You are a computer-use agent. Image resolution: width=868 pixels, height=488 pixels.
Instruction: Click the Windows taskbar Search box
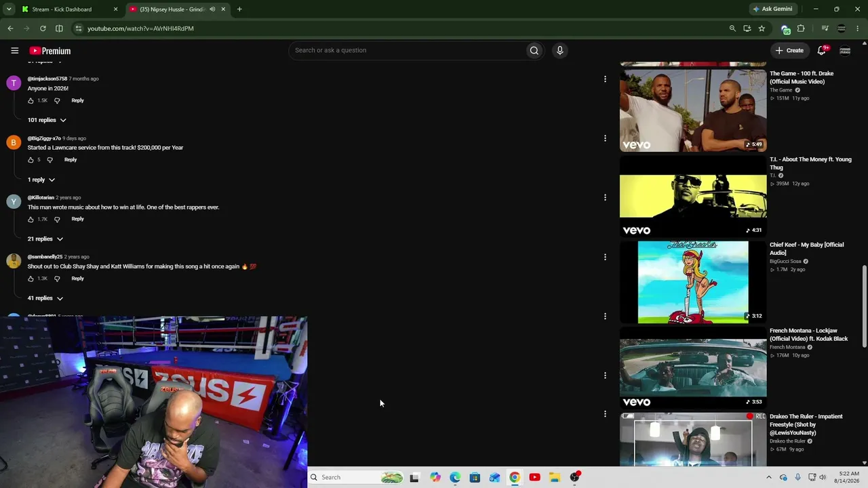[x=356, y=477]
